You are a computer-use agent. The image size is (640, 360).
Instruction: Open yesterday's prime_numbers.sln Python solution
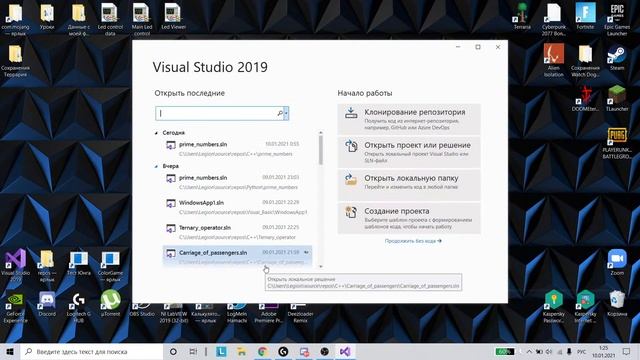click(x=237, y=182)
